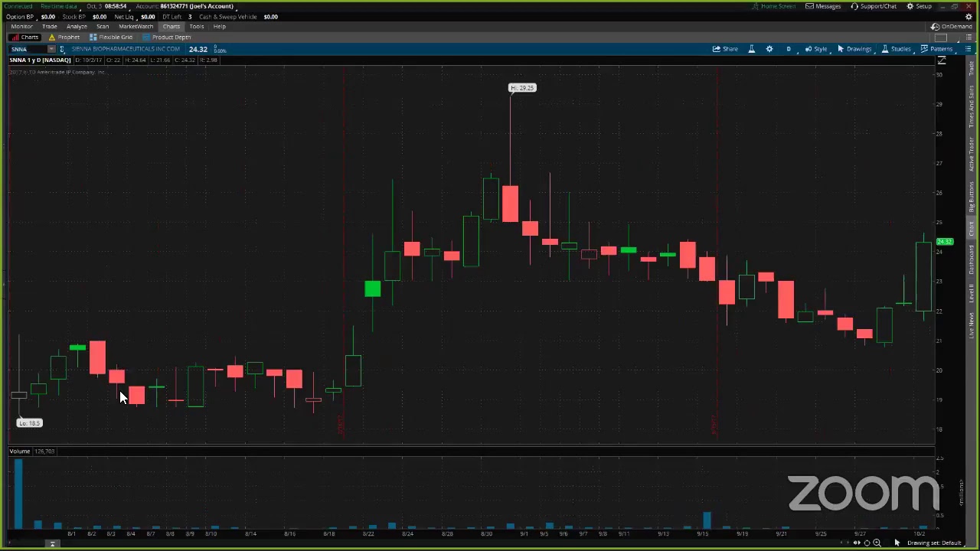Image resolution: width=980 pixels, height=551 pixels.
Task: Open the Live News sidebar panel
Action: [972, 326]
